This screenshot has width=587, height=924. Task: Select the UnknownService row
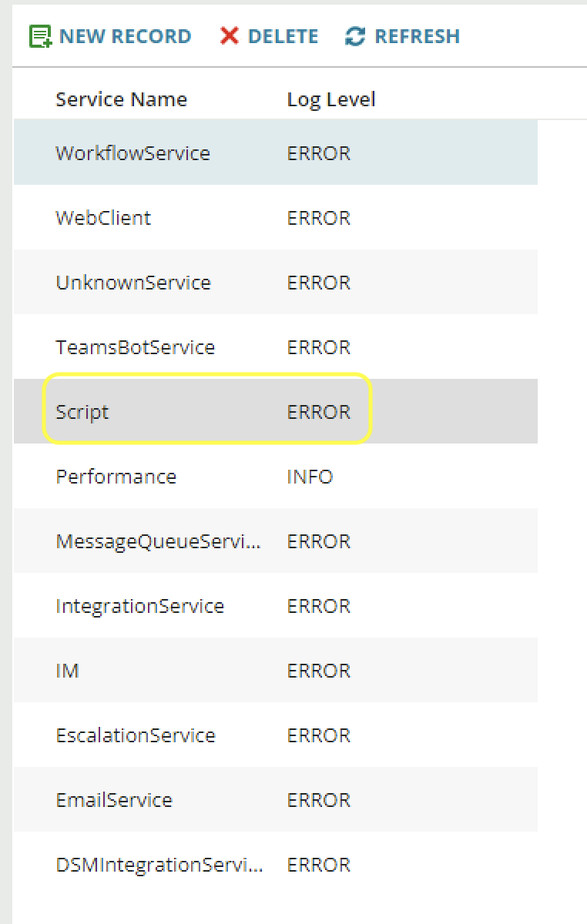point(276,282)
